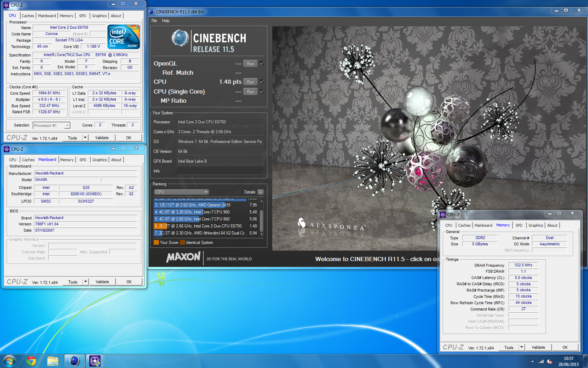Switch to the Memory tab in the top CPU-Z
The image size is (588, 368).
point(66,16)
